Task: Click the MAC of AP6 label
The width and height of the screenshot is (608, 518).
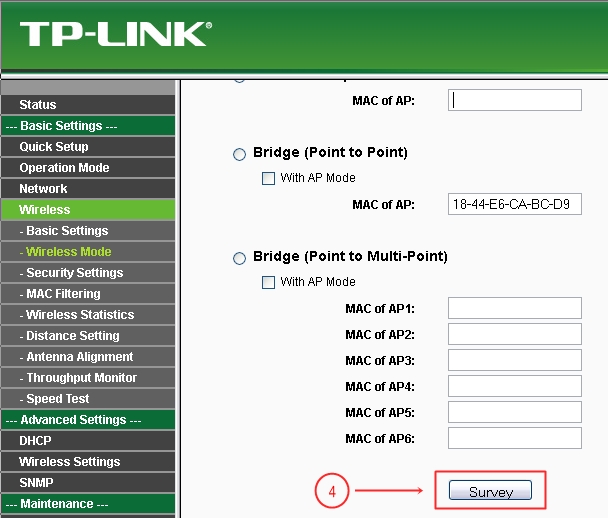Action: click(x=380, y=439)
